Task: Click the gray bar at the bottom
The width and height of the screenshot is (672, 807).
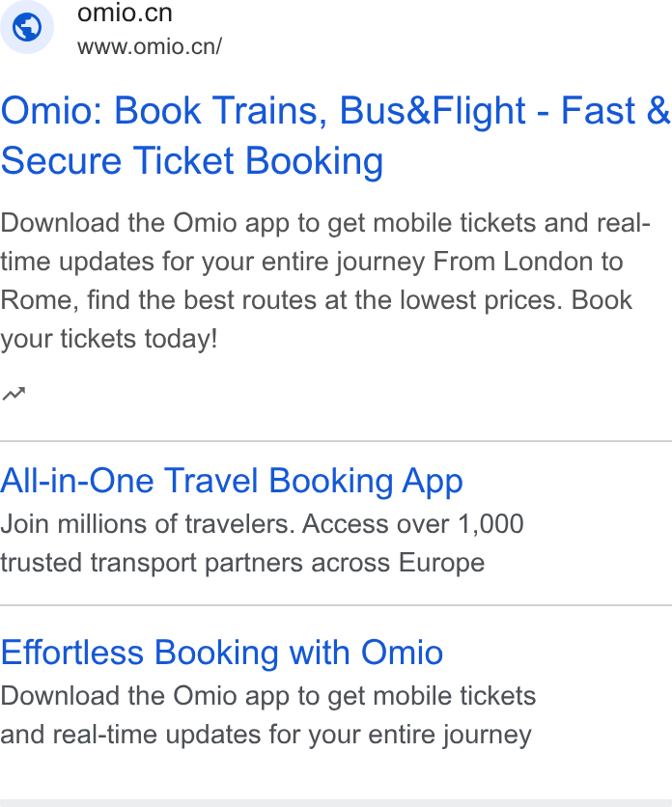Action: 336,803
